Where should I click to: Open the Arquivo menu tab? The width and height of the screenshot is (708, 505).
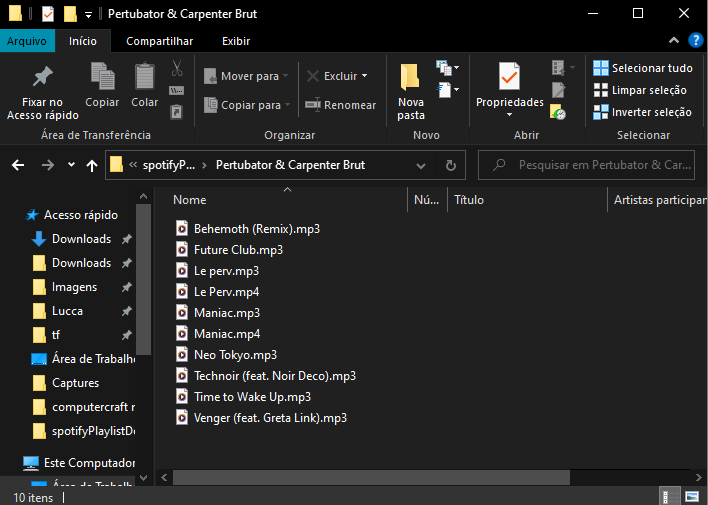27,41
